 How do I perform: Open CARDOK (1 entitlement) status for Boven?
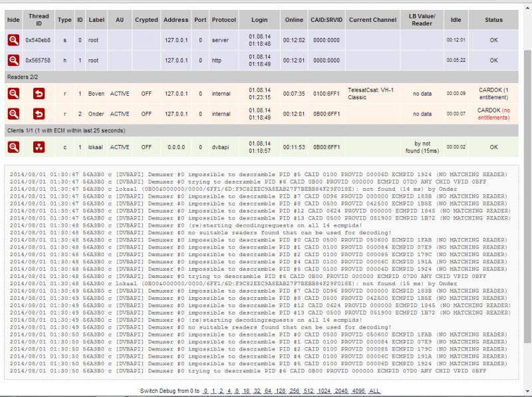493,94
